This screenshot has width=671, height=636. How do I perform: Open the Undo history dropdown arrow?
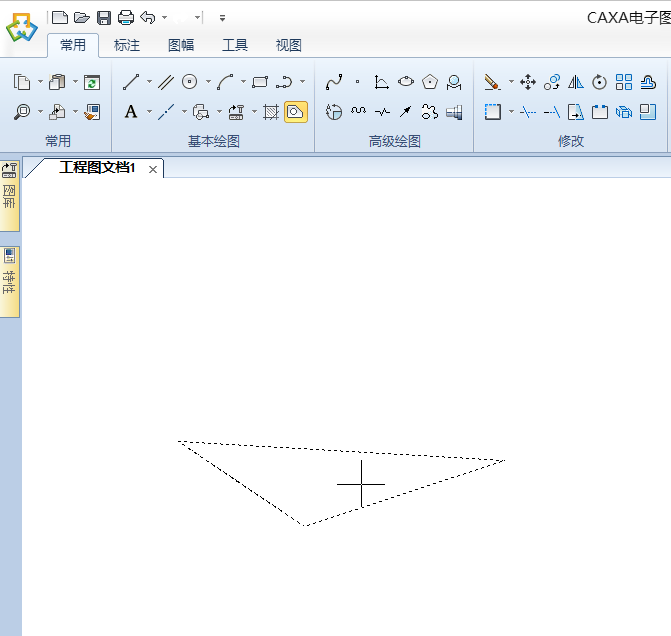point(164,18)
